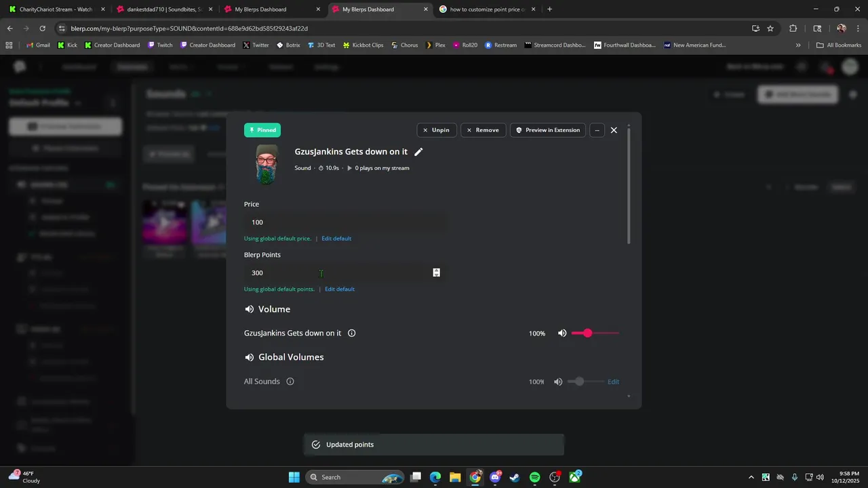Open the New American Funding bookmark
Image resolution: width=868 pixels, height=488 pixels.
pyautogui.click(x=695, y=45)
